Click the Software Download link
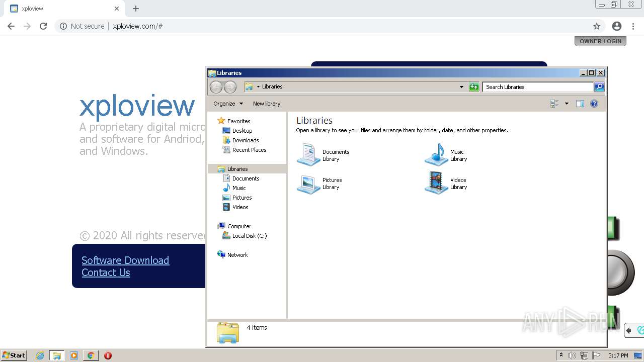644x362 pixels. (x=125, y=260)
